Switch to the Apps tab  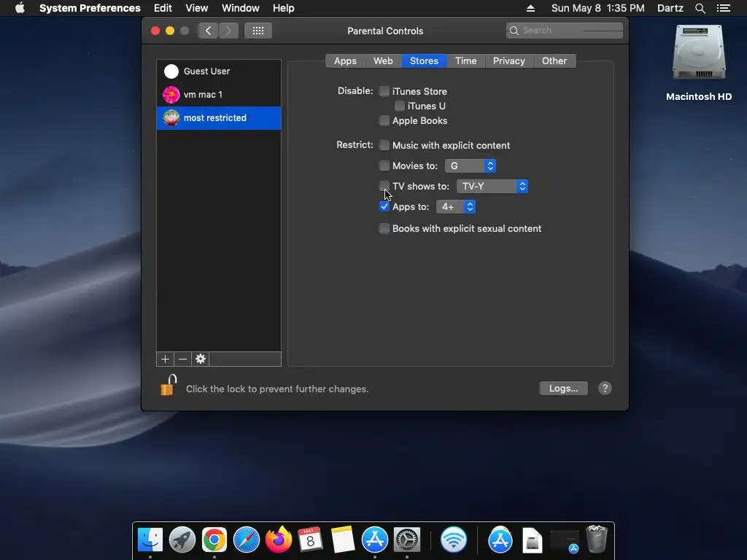[x=345, y=61]
